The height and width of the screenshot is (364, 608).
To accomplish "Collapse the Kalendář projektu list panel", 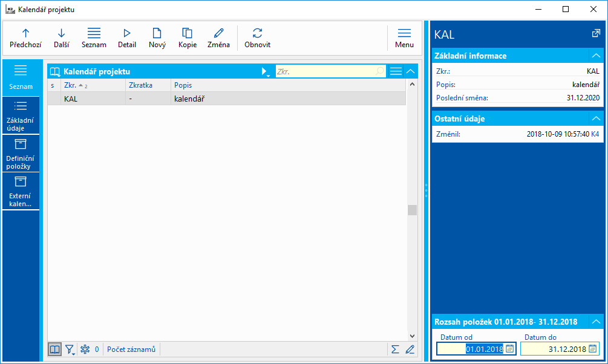I will (x=411, y=71).
